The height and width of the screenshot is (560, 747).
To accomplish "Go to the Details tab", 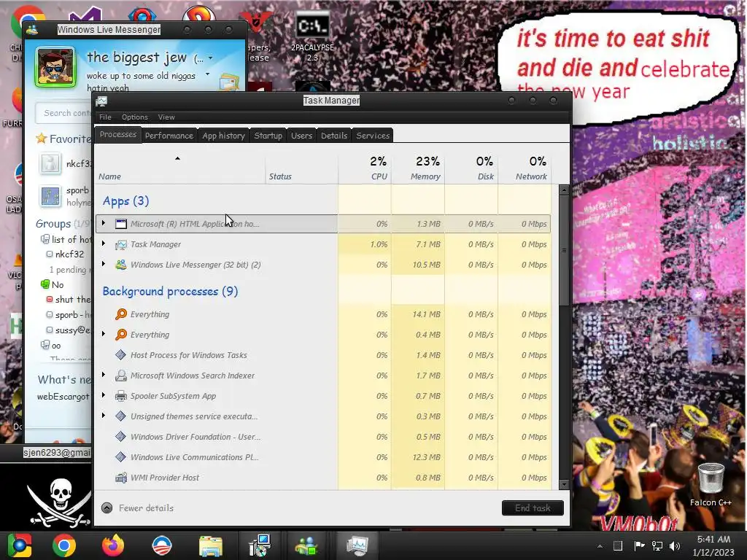I will click(x=334, y=135).
